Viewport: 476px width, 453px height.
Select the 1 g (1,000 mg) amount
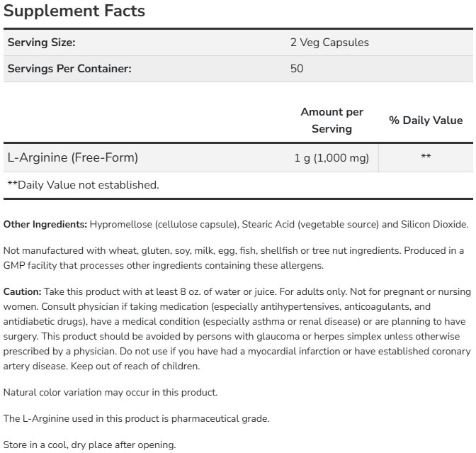pos(331,158)
